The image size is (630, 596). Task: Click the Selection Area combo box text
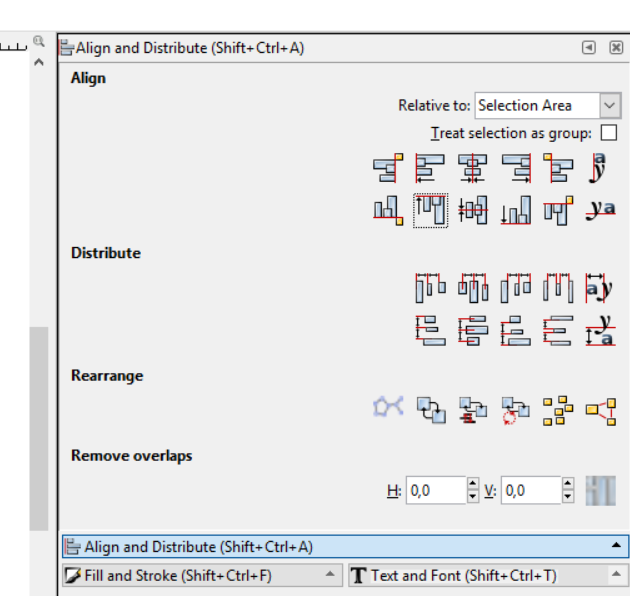(525, 106)
